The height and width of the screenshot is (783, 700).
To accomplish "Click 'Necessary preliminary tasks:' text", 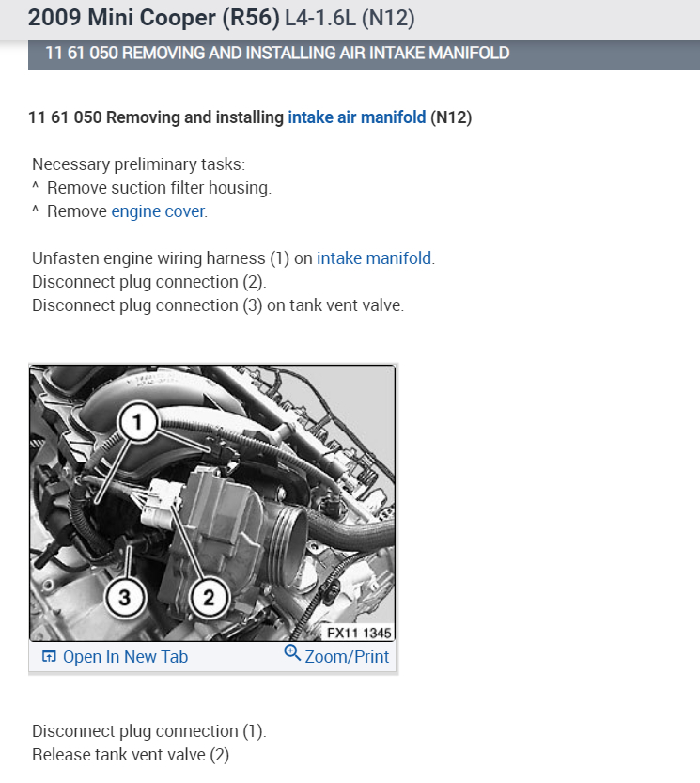I will click(139, 164).
